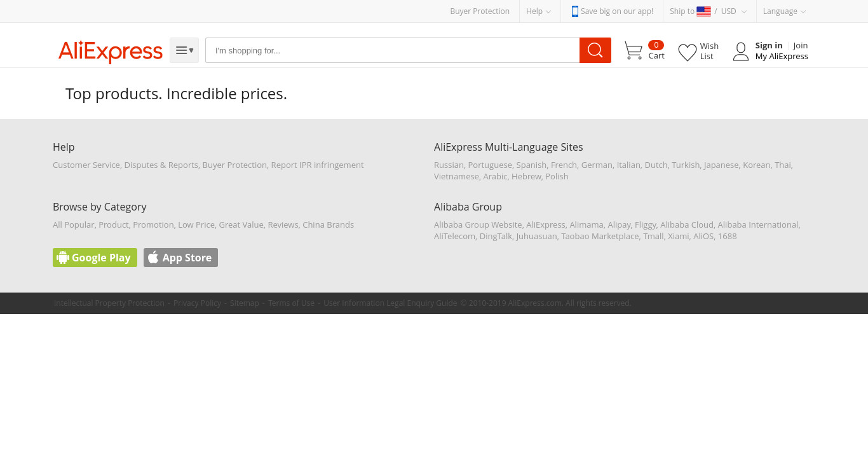
Task: Switch to Japanese language site
Action: pyautogui.click(x=721, y=165)
